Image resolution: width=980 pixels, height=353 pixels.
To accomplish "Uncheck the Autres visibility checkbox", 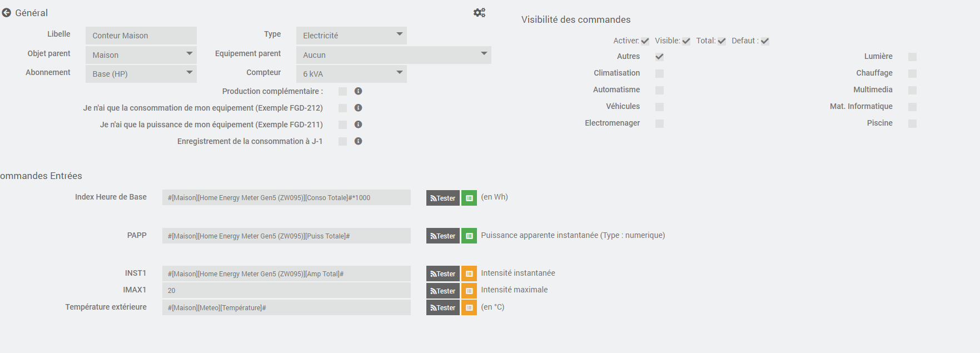I will 659,57.
